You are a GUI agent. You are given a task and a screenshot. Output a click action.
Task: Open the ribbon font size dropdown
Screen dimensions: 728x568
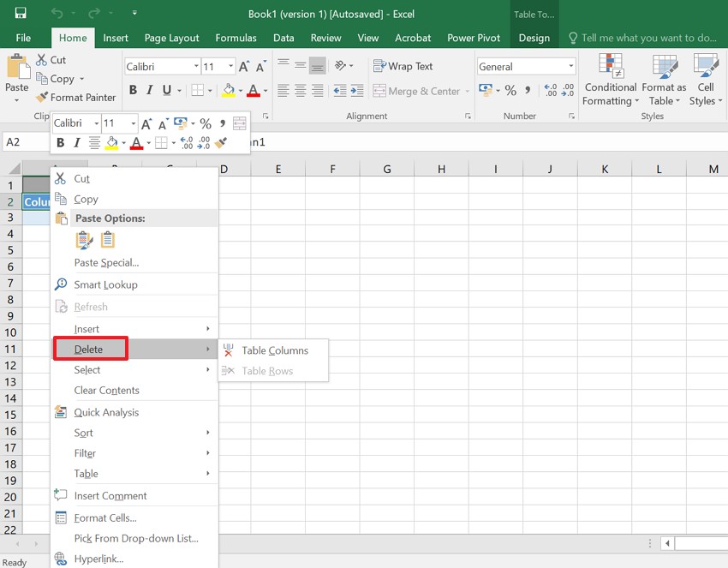(230, 67)
